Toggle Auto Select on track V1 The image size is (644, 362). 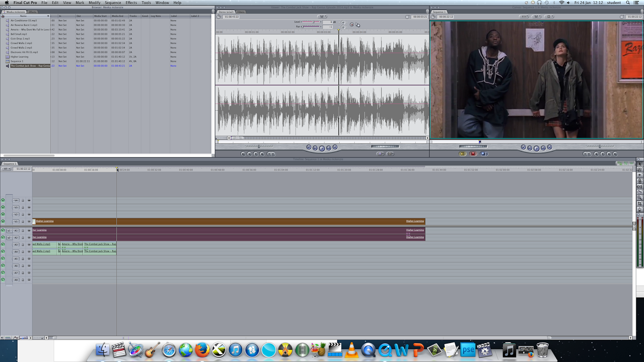pyautogui.click(x=29, y=222)
